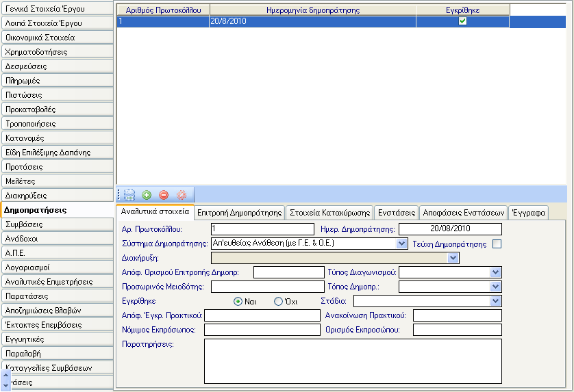
Task: Click Απόφ. Ορισμού Επιτροπής Δημοπρ. field
Action: [x=289, y=272]
